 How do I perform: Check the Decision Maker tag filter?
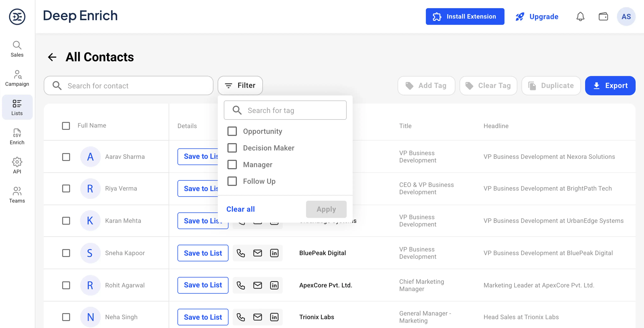tap(232, 148)
